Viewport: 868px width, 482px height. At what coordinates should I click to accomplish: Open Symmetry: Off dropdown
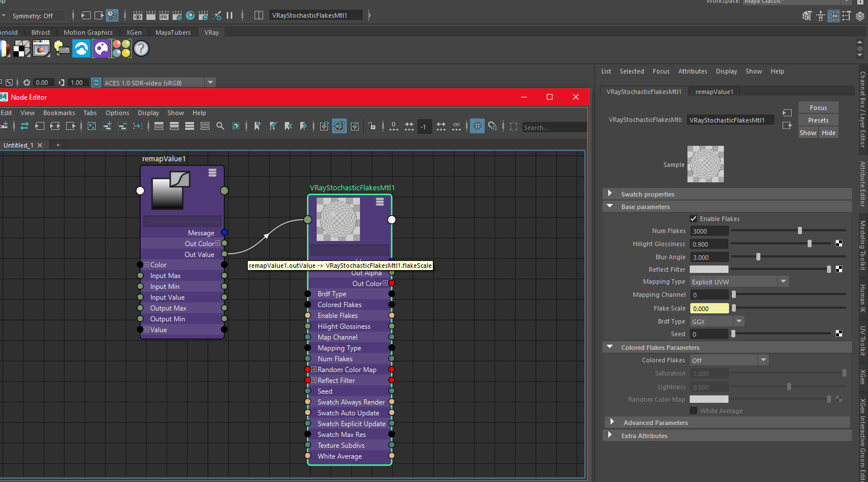click(x=36, y=15)
